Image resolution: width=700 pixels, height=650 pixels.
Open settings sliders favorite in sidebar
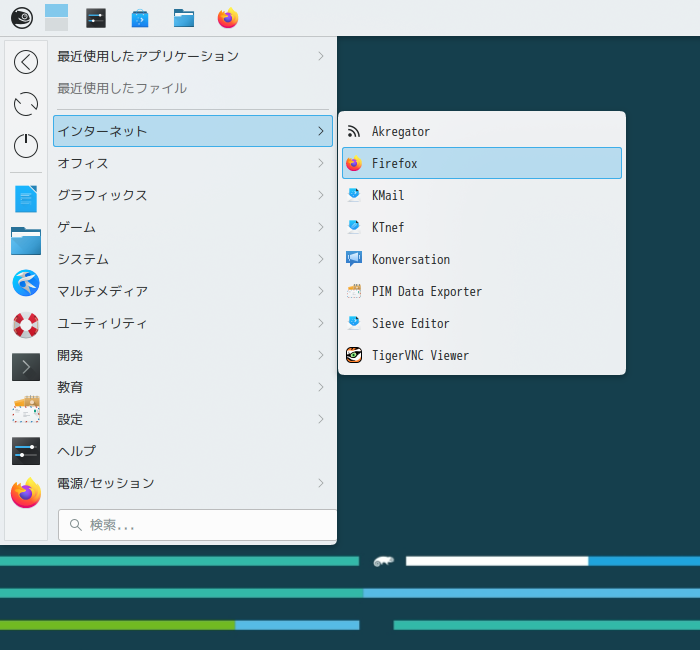pos(26,450)
